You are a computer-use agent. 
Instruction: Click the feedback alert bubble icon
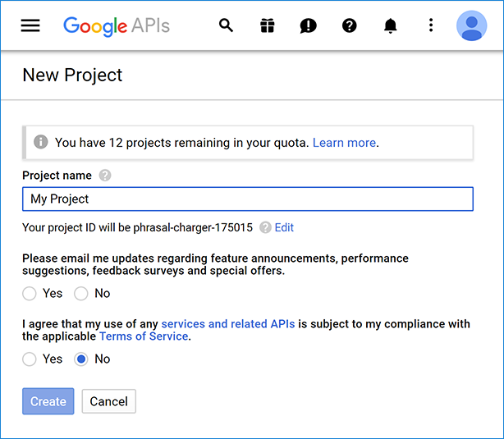click(x=309, y=25)
